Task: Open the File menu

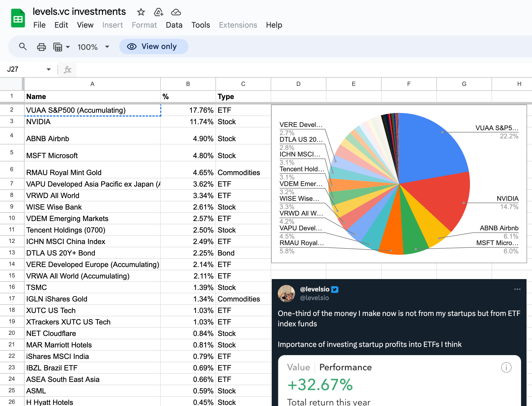Action: pos(39,25)
